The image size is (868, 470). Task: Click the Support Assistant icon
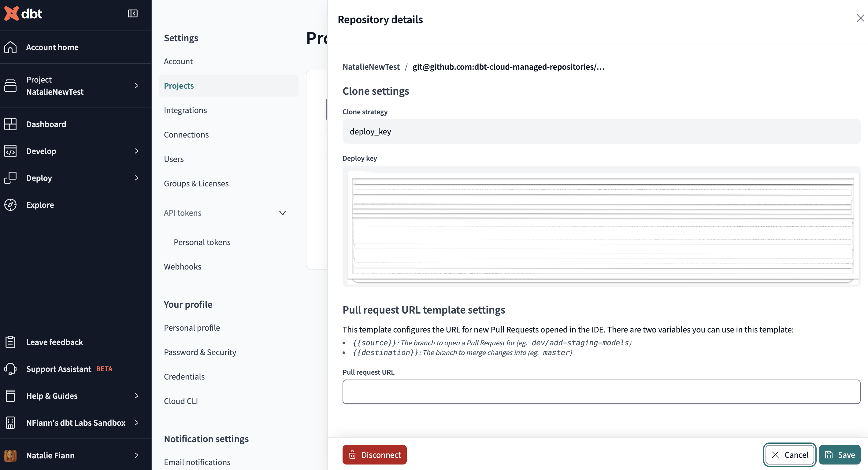[10, 369]
